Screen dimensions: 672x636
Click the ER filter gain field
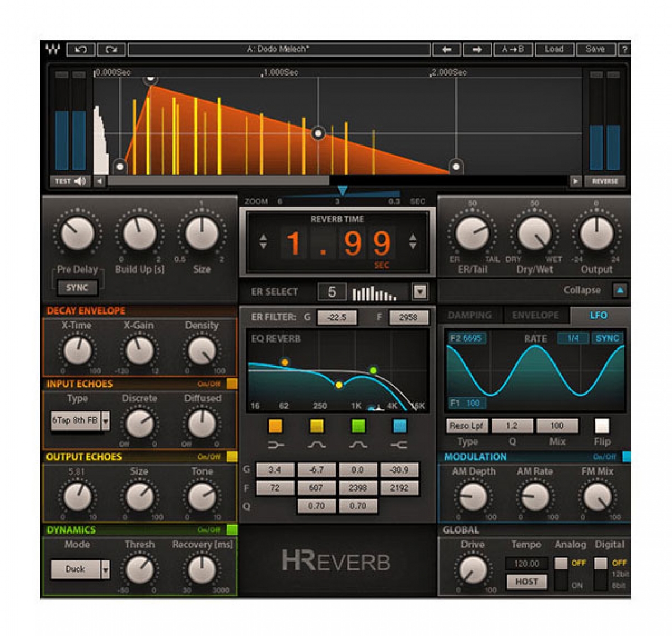click(x=337, y=317)
